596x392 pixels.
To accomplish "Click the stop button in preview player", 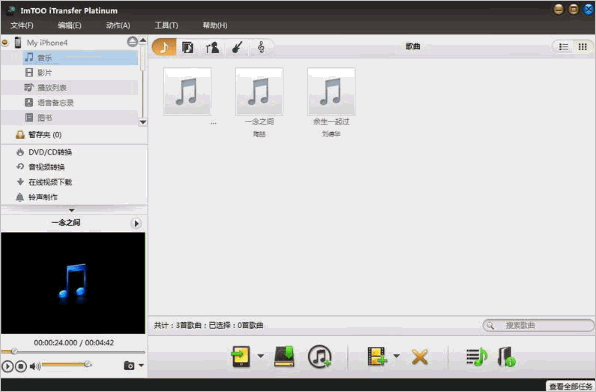I will [21, 366].
